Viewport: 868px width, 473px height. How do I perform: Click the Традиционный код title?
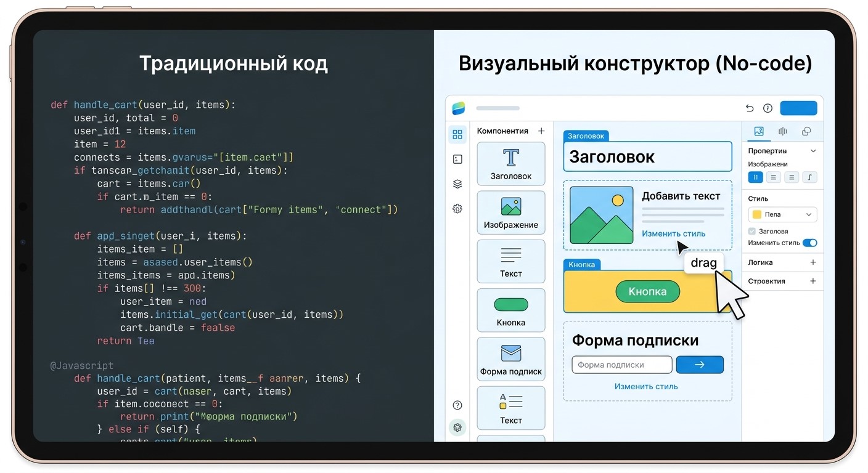click(234, 63)
